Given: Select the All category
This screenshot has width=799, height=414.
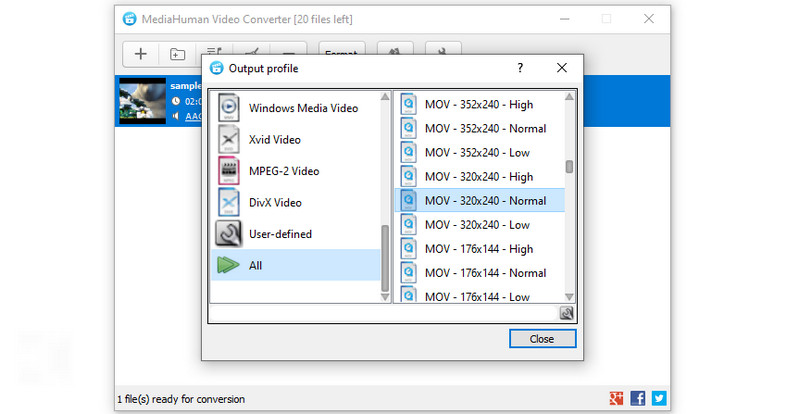Looking at the screenshot, I should (296, 265).
